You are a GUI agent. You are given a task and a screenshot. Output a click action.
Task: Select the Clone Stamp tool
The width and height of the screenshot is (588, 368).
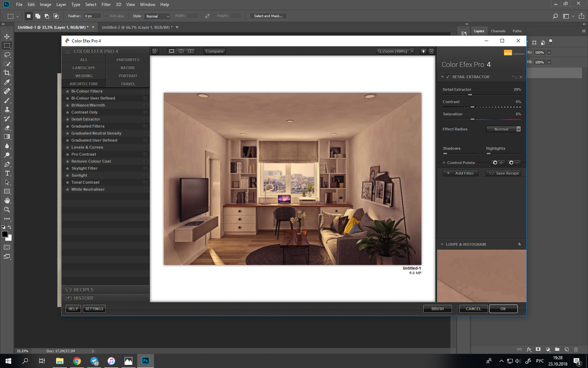click(x=7, y=109)
